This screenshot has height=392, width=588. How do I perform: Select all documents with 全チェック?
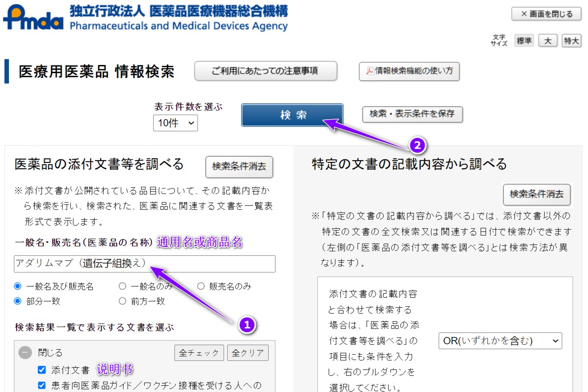coord(199,353)
